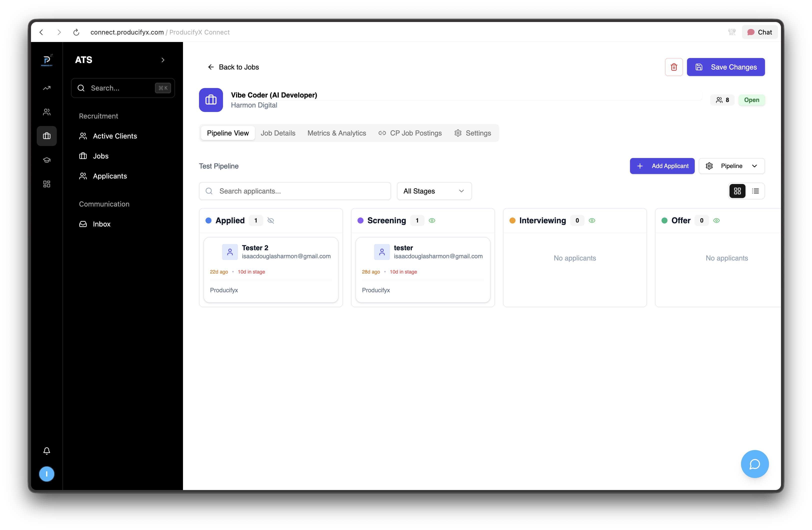Click the Tester 2 applicant avatar
This screenshot has width=812, height=530.
[x=229, y=252]
